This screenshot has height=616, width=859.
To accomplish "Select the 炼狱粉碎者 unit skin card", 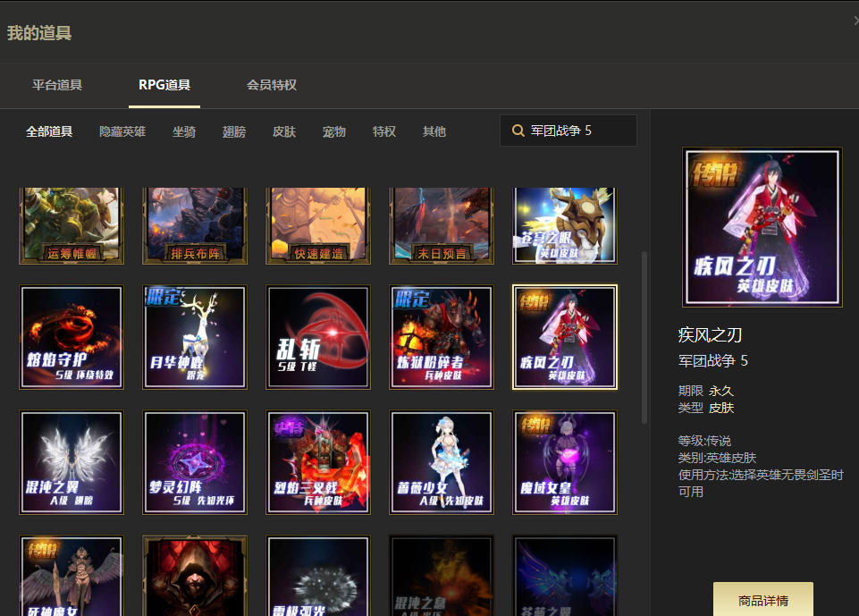I will click(x=441, y=337).
